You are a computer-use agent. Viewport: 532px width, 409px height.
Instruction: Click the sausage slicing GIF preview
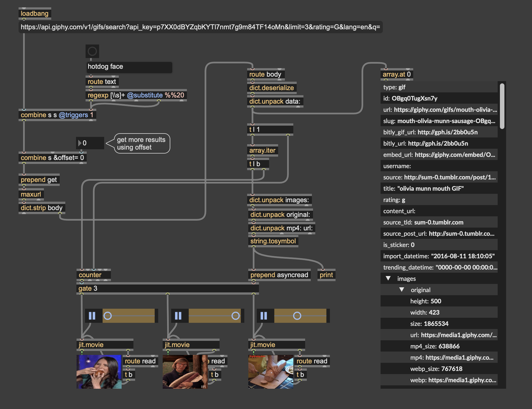(271, 372)
